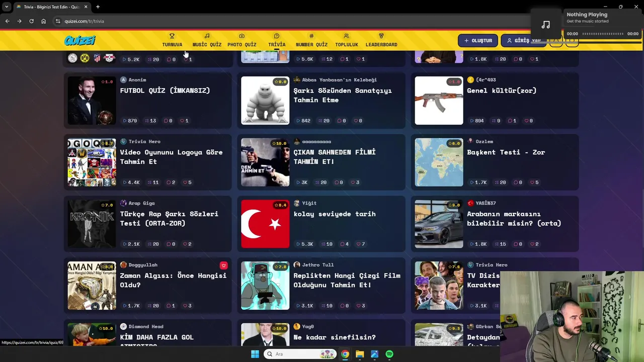Open Ne kadar sinefilsin? quiz
Image resolution: width=644 pixels, height=362 pixels.
click(334, 337)
